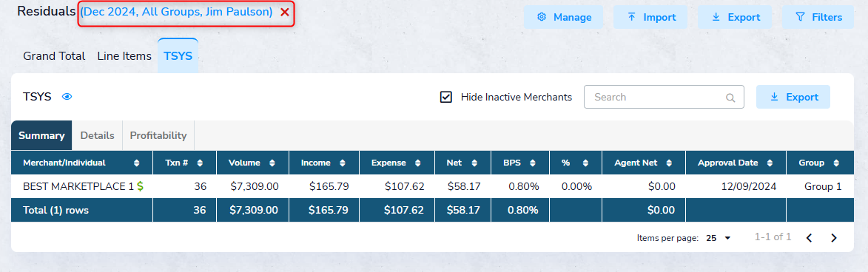Viewport: 868px width, 272px height.
Task: Sort by Volume column arrows
Action: click(272, 163)
